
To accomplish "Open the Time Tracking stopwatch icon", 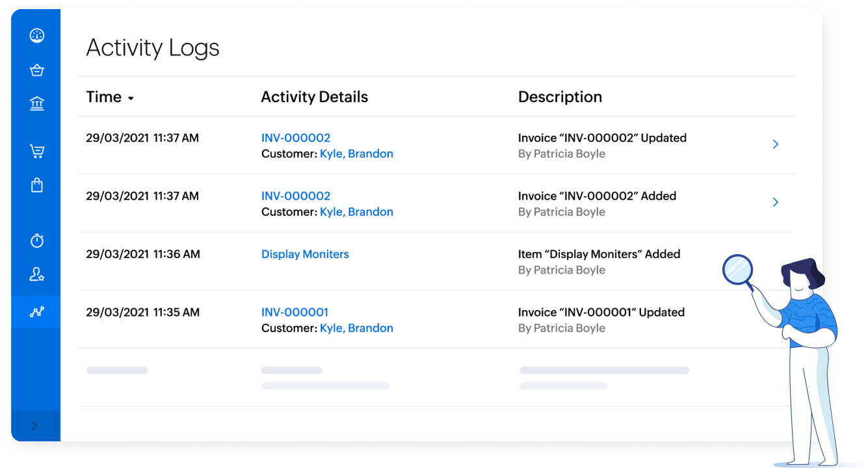I will tap(37, 240).
